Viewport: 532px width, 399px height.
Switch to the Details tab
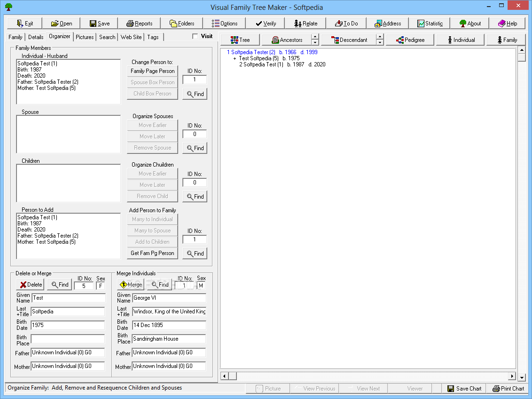(36, 37)
